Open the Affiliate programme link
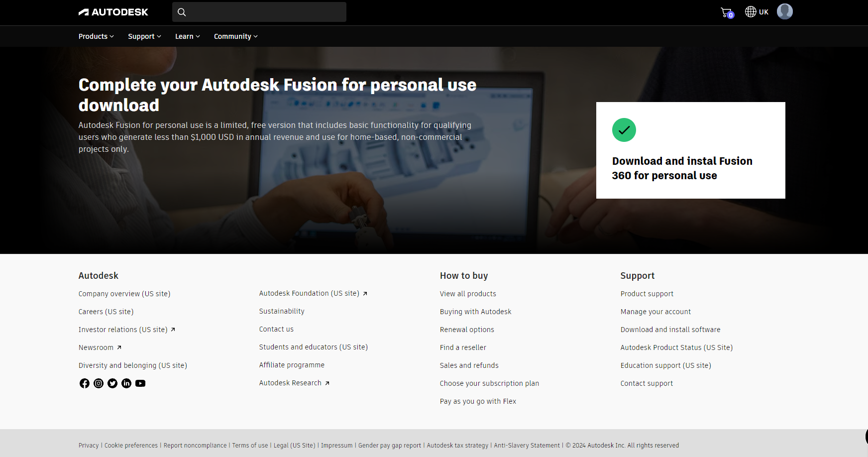The image size is (868, 457). point(292,365)
